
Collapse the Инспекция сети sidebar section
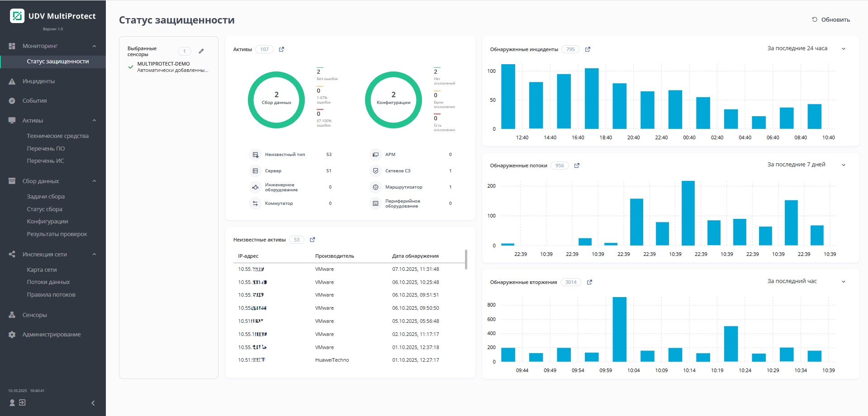pyautogui.click(x=94, y=255)
